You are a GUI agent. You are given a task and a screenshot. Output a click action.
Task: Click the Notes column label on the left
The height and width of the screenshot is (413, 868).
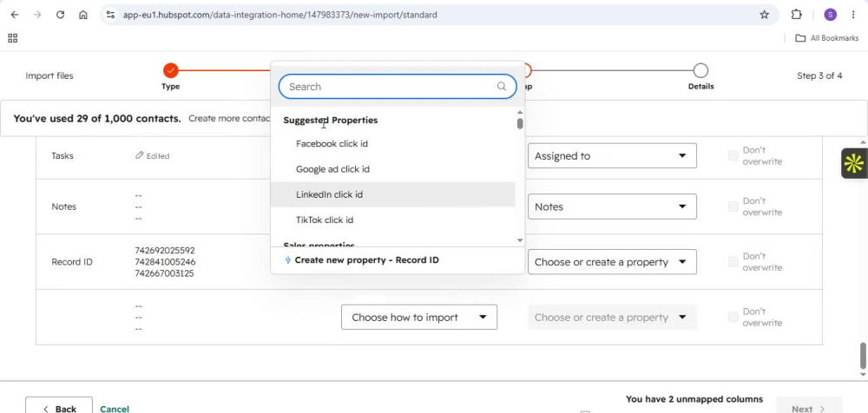coord(63,206)
